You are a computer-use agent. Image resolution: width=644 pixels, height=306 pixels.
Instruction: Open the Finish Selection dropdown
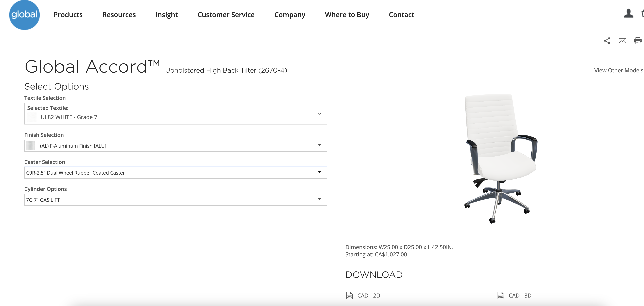(x=319, y=145)
